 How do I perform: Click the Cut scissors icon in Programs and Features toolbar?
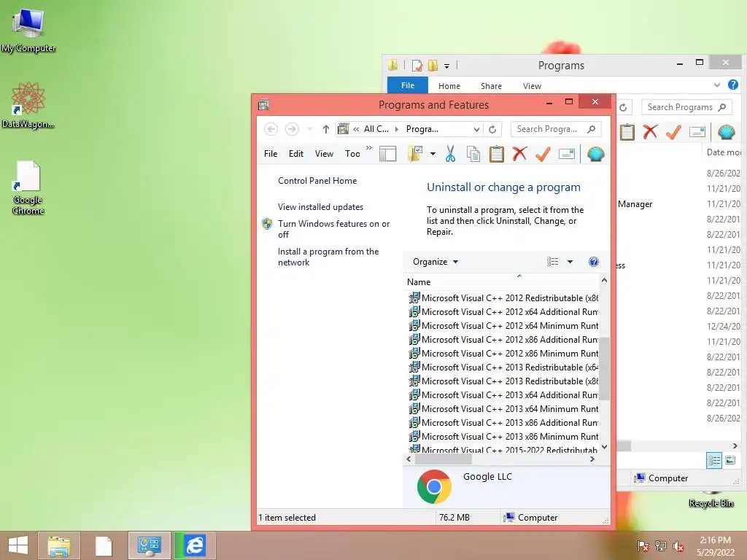(x=450, y=154)
